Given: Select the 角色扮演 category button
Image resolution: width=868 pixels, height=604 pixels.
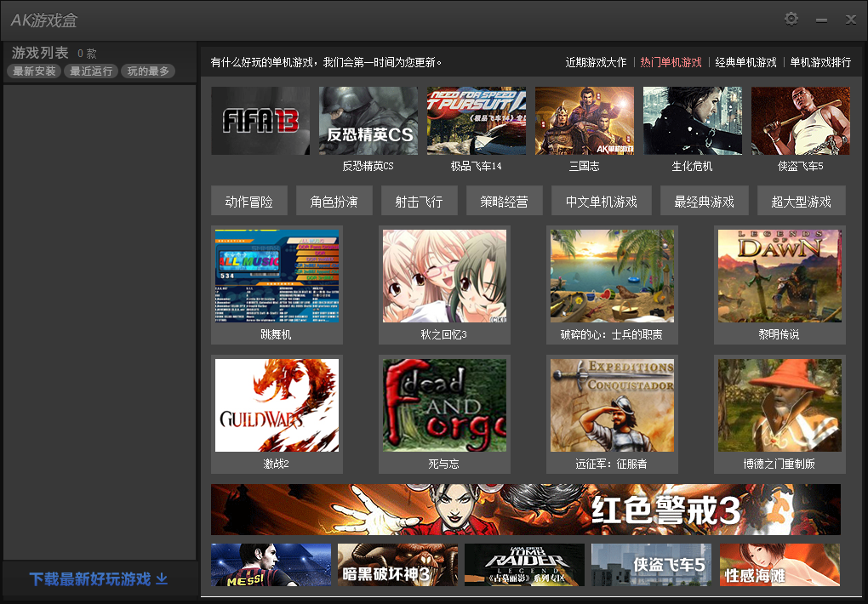Looking at the screenshot, I should [x=334, y=202].
